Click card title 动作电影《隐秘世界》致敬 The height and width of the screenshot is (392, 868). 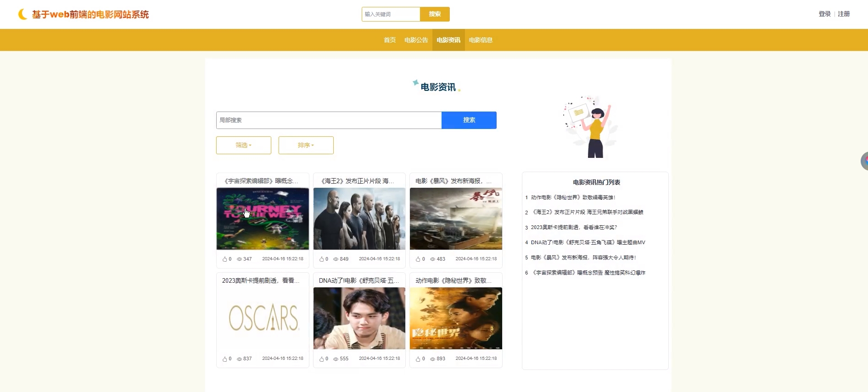click(x=454, y=280)
